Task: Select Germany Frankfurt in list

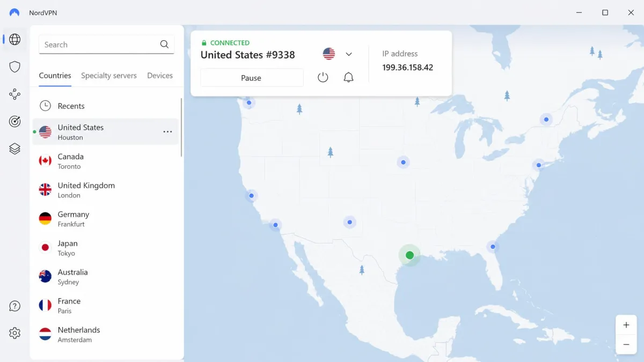Action: 105,219
